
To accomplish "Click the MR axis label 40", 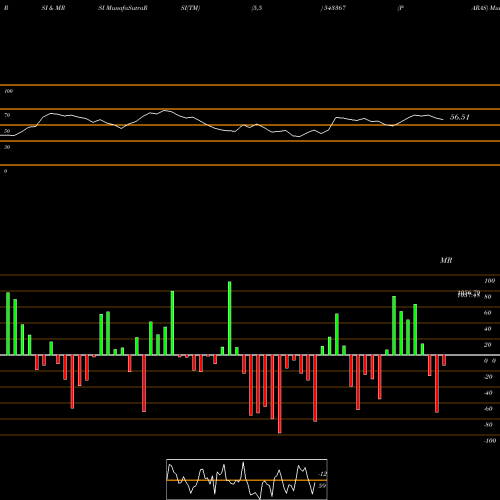I will click(x=487, y=329).
